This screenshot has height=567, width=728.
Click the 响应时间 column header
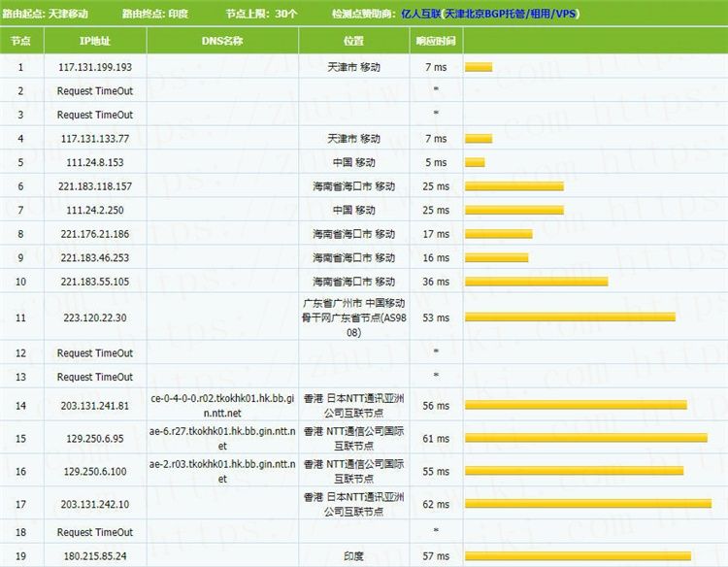click(436, 41)
